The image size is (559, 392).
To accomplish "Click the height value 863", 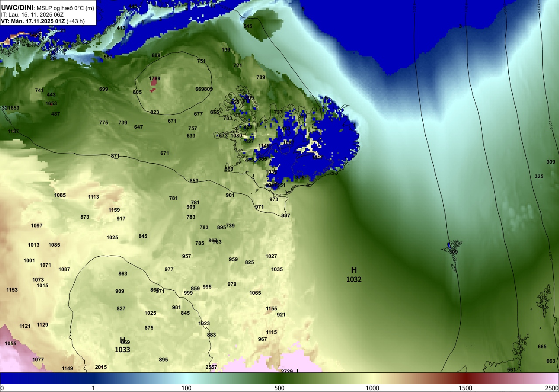I will coord(123,274).
